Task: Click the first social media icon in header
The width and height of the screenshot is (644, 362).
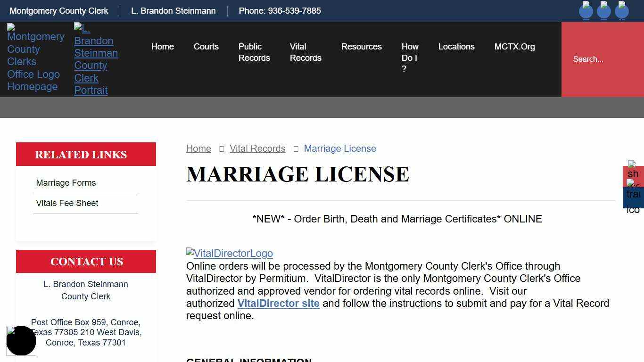Action: 586,10
